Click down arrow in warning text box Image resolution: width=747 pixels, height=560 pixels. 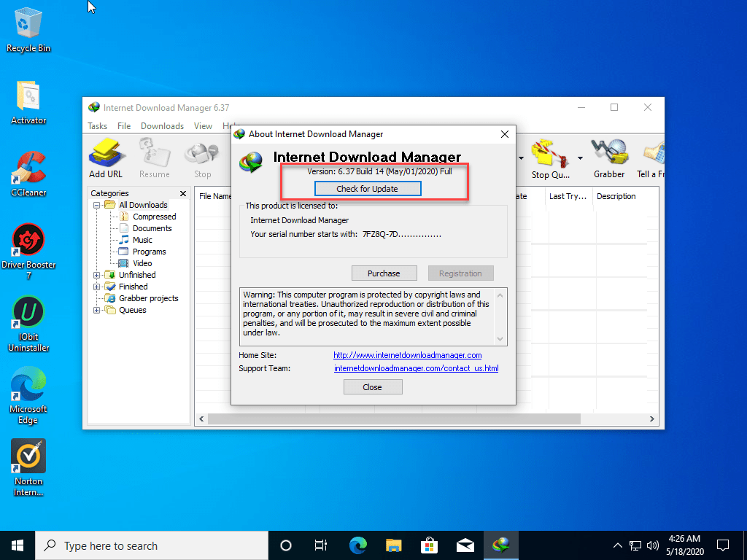[x=500, y=339]
